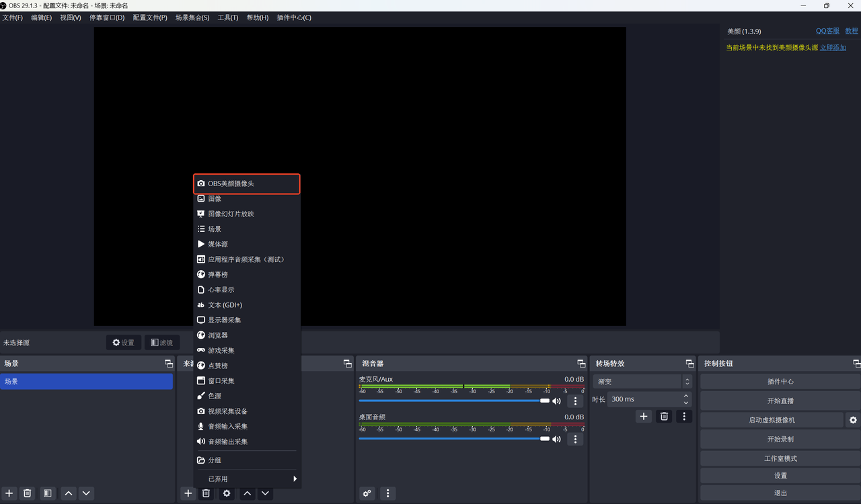Click the 开始录制 button
The height and width of the screenshot is (504, 861).
point(779,439)
